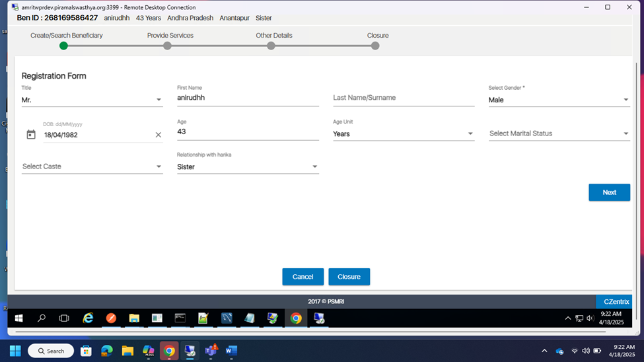Open Remote Desktop icon in remote taskbar
644x362 pixels.
pos(319,318)
